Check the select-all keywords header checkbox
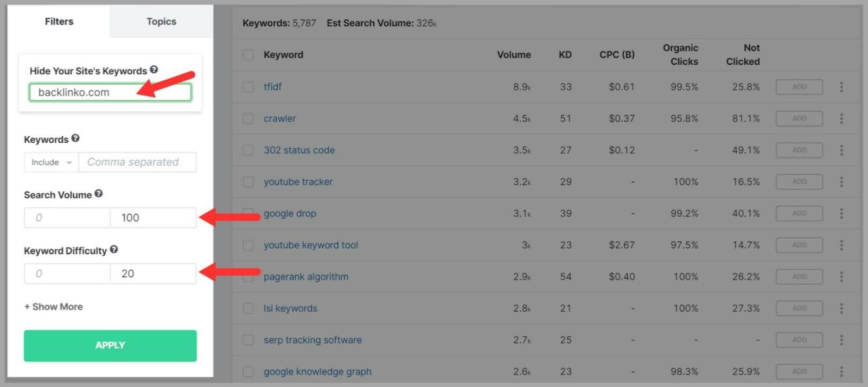The width and height of the screenshot is (868, 387). [x=248, y=55]
